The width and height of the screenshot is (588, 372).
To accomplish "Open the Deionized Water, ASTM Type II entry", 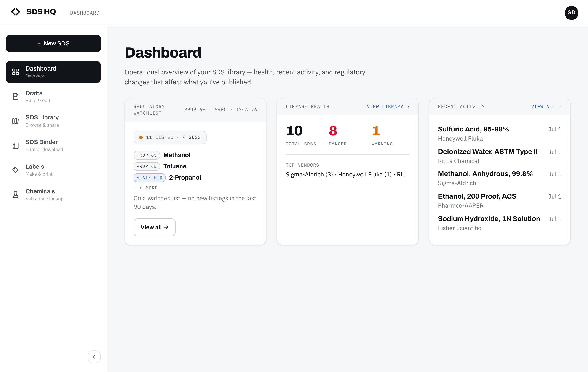I will [500, 156].
